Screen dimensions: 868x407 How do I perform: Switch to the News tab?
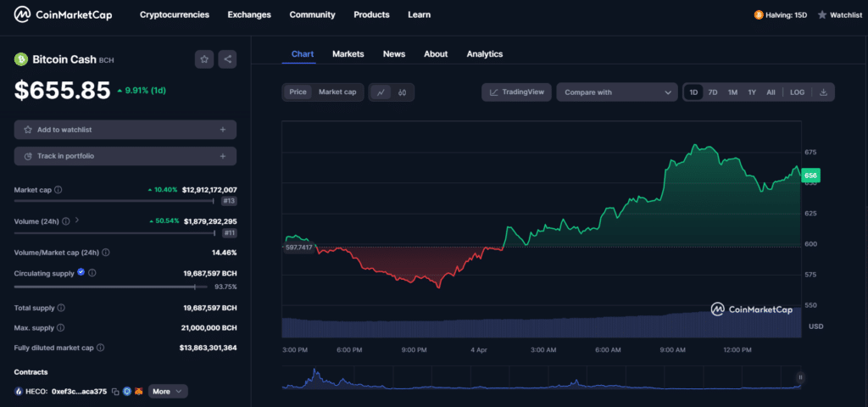pyautogui.click(x=394, y=53)
